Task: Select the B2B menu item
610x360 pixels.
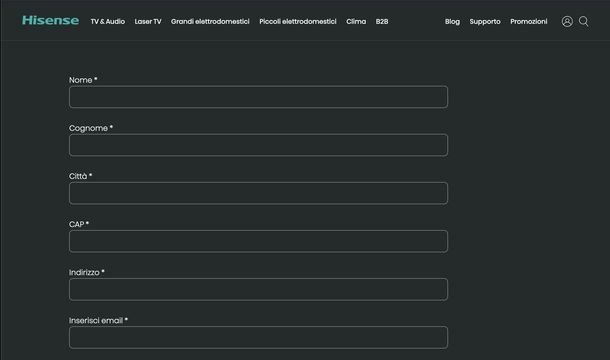Action: (x=382, y=22)
